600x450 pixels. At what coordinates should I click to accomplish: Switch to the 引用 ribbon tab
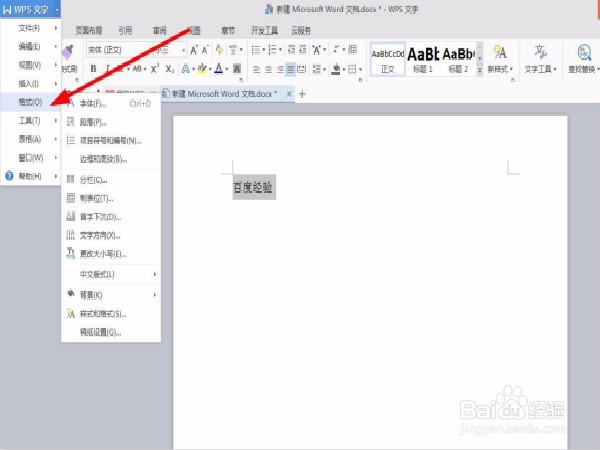pyautogui.click(x=125, y=31)
